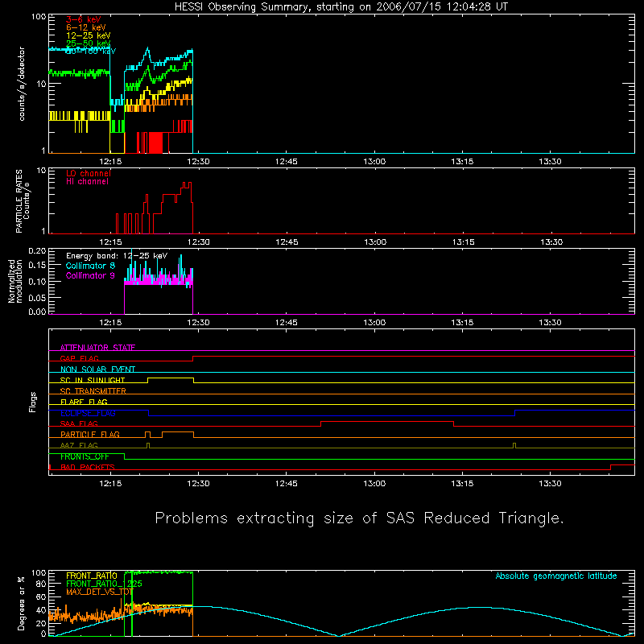Click the 'Energy band: 12-25 keV' label

coord(117,256)
